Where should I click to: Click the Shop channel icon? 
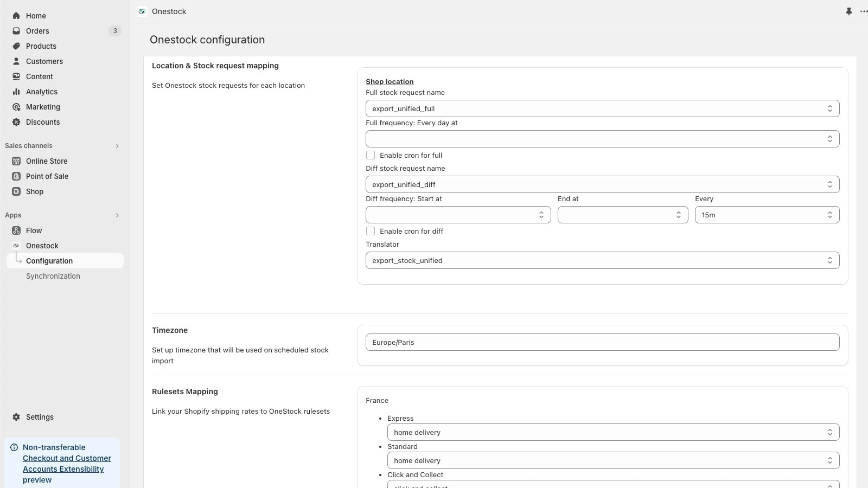[16, 191]
